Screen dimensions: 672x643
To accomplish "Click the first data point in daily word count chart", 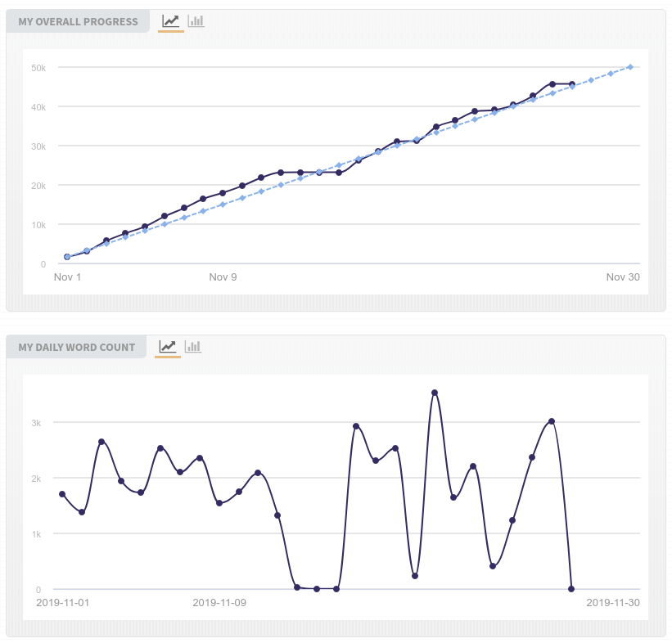I will point(62,494).
